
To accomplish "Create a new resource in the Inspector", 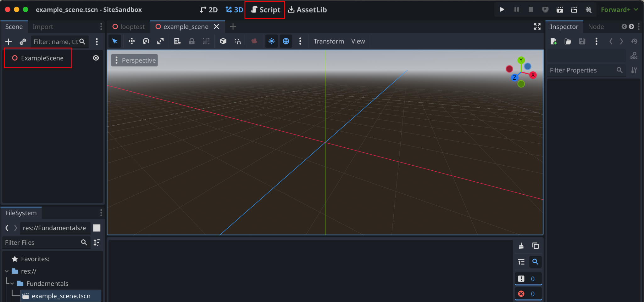I will pos(553,41).
